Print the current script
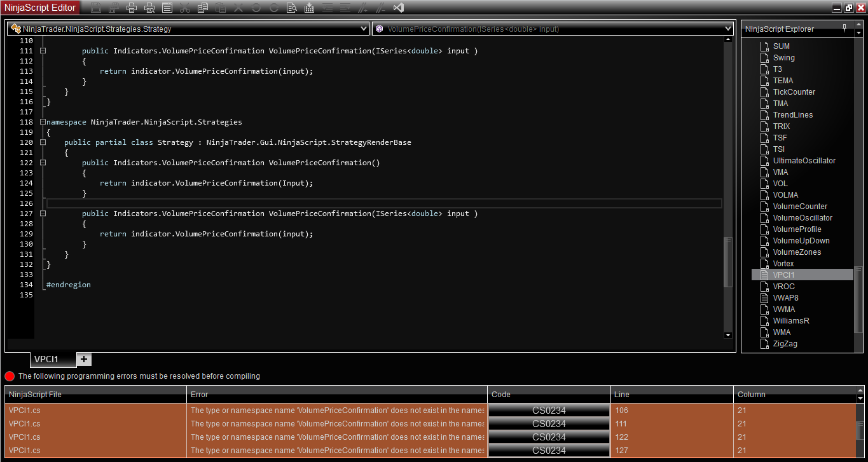Image resolution: width=868 pixels, height=462 pixels. [x=132, y=8]
